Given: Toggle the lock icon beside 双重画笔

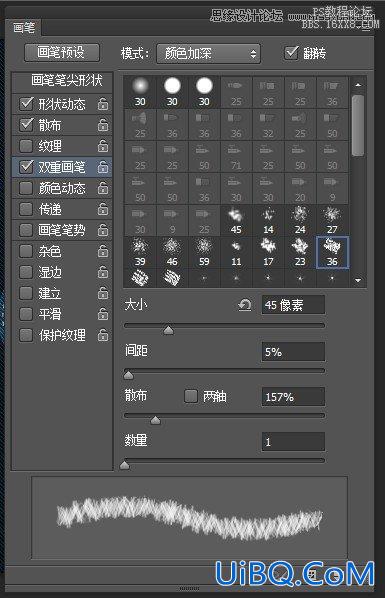Looking at the screenshot, I should click(x=103, y=167).
